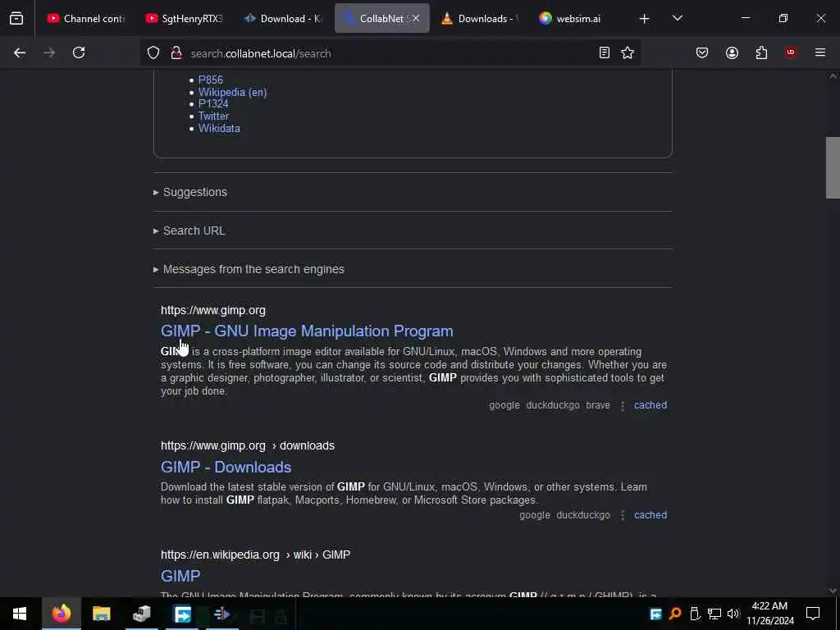This screenshot has width=840, height=630.
Task: Bookmark this page with the star icon
Action: coord(628,52)
